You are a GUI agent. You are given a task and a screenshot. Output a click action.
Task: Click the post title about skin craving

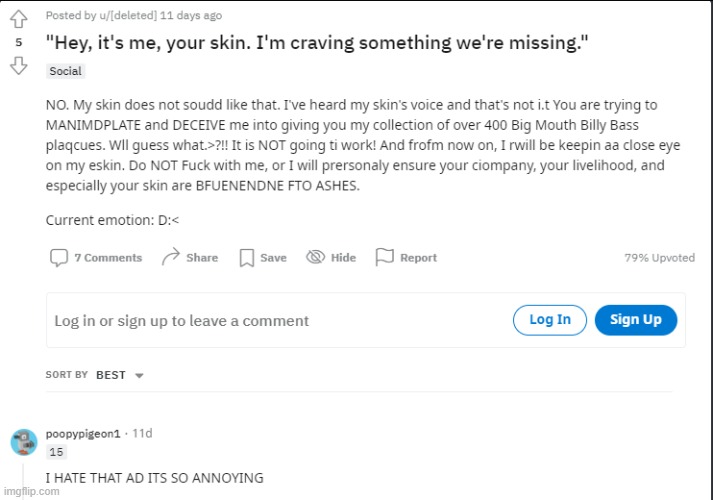tap(317, 43)
